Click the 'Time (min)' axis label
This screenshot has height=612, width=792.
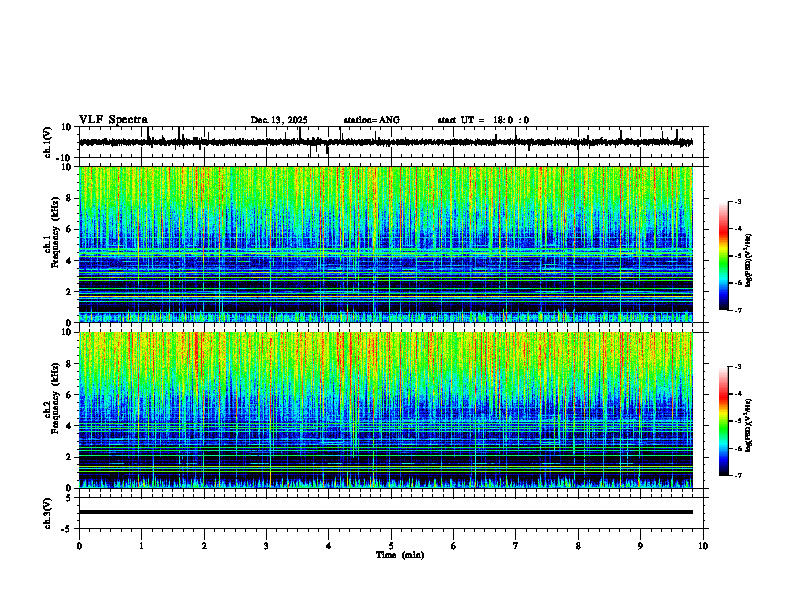point(400,555)
